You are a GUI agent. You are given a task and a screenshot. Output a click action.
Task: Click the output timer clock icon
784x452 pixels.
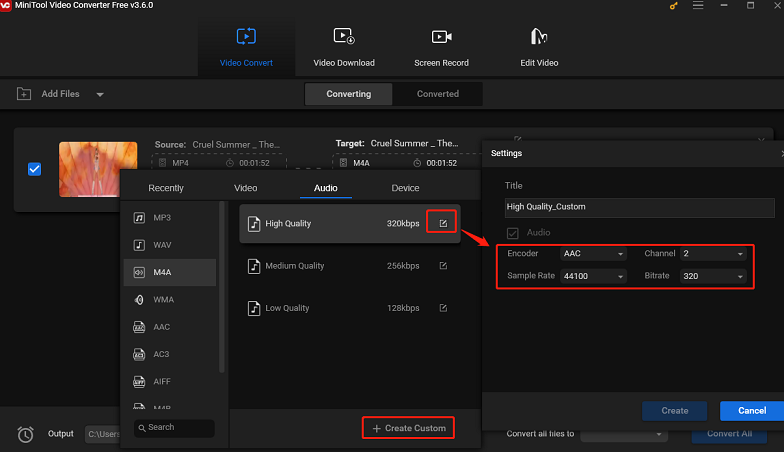[x=26, y=434]
